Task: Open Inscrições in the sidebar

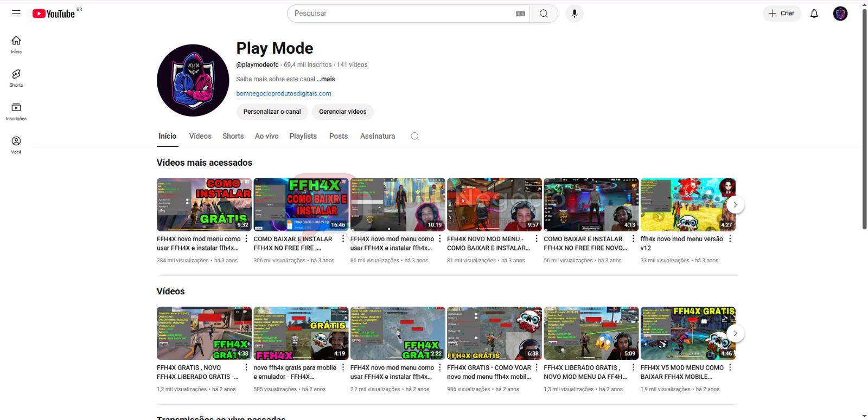Action: (x=16, y=112)
